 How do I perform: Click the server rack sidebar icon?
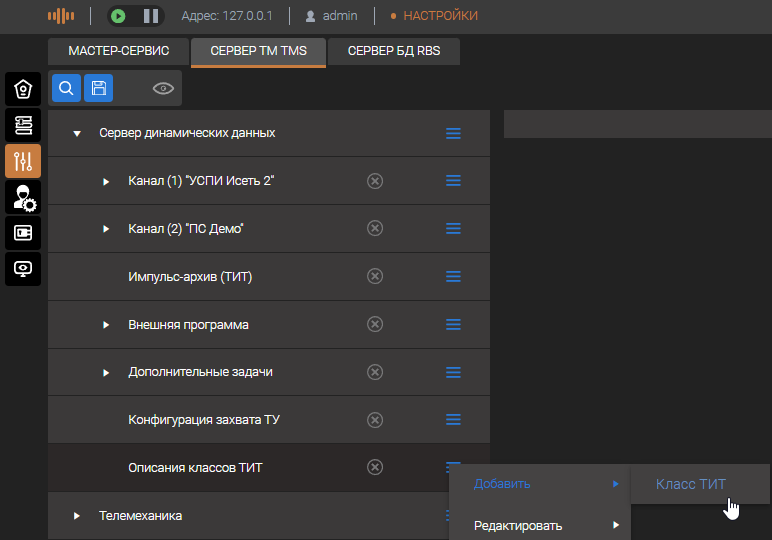click(23, 125)
